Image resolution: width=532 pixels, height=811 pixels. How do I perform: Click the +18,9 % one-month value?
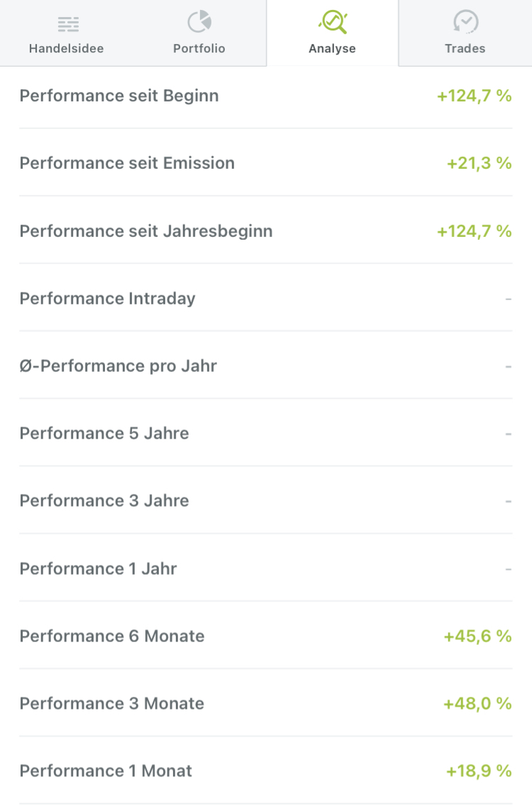479,771
